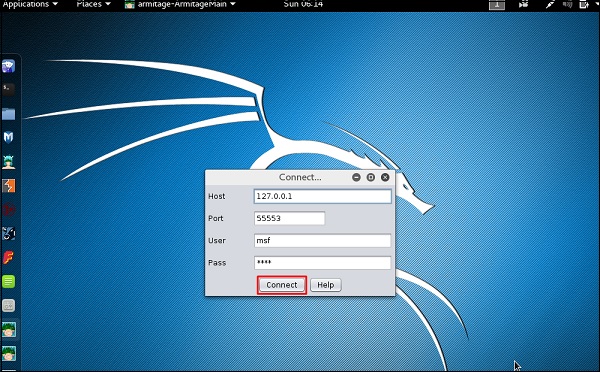Click the Port field showing 55553

[x=289, y=218]
